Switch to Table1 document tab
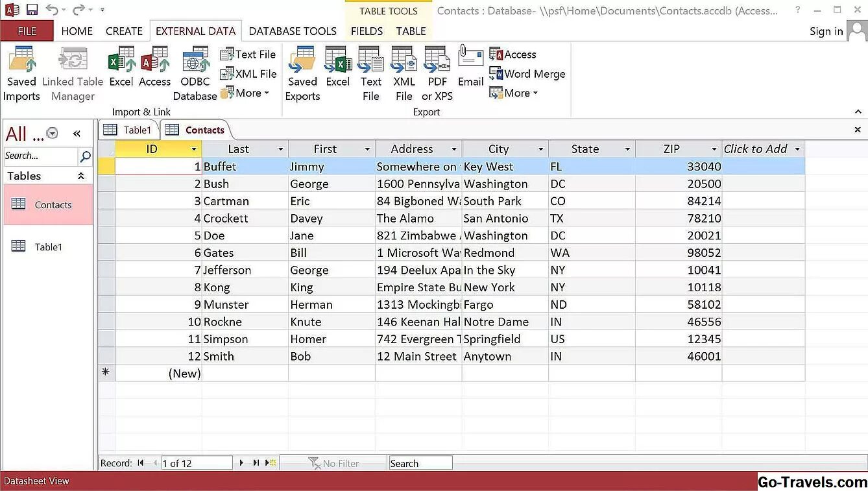 (x=128, y=130)
